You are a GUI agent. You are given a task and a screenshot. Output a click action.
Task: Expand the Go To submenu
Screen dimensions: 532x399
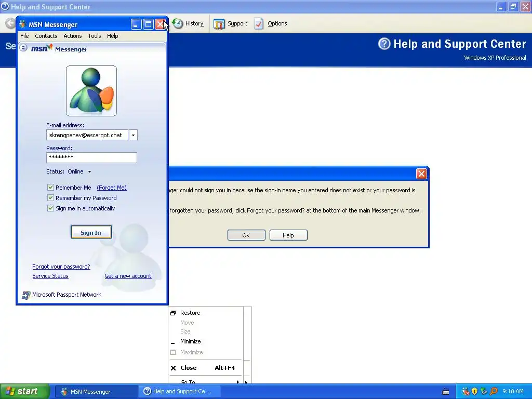tap(206, 382)
